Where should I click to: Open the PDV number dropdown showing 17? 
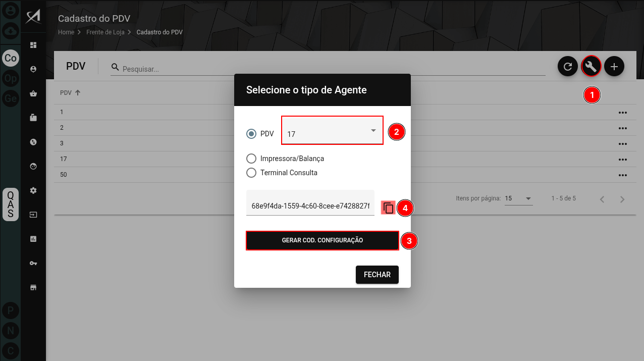(332, 131)
